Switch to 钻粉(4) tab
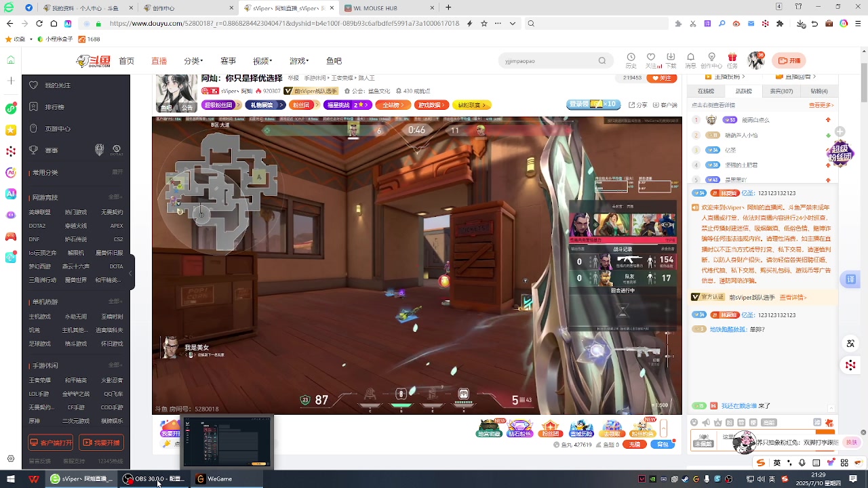The height and width of the screenshot is (488, 868). point(819,91)
